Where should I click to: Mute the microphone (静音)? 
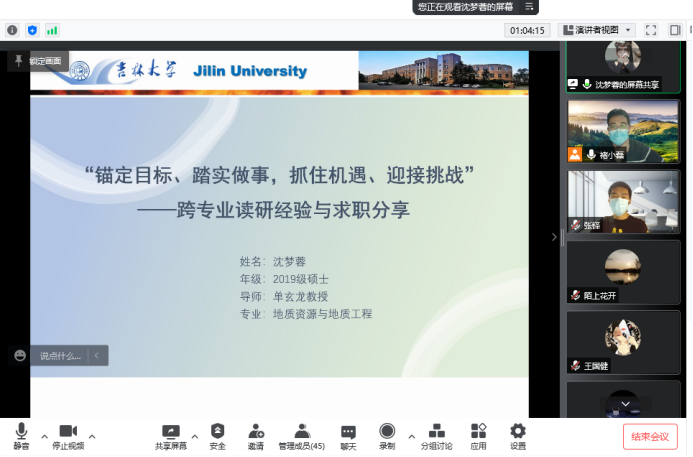[21, 435]
